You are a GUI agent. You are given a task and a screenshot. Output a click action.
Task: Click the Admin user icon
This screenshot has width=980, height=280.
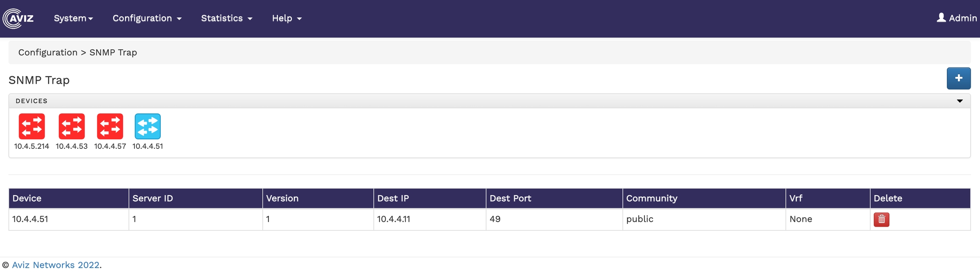941,18
